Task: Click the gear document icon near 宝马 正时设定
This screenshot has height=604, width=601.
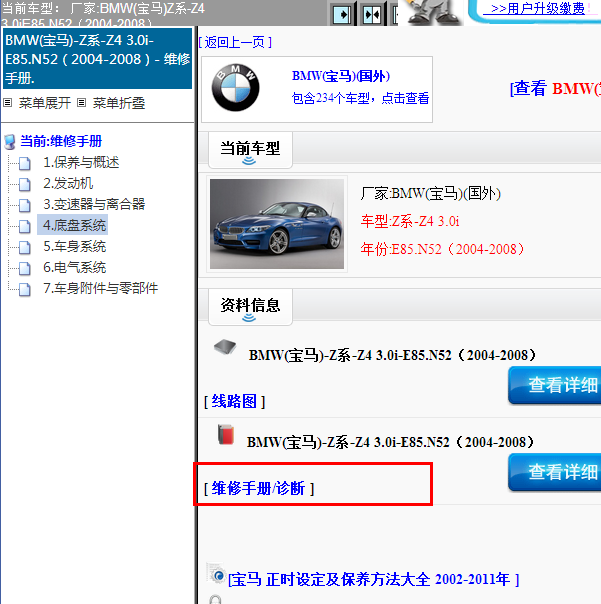Action: click(x=216, y=575)
